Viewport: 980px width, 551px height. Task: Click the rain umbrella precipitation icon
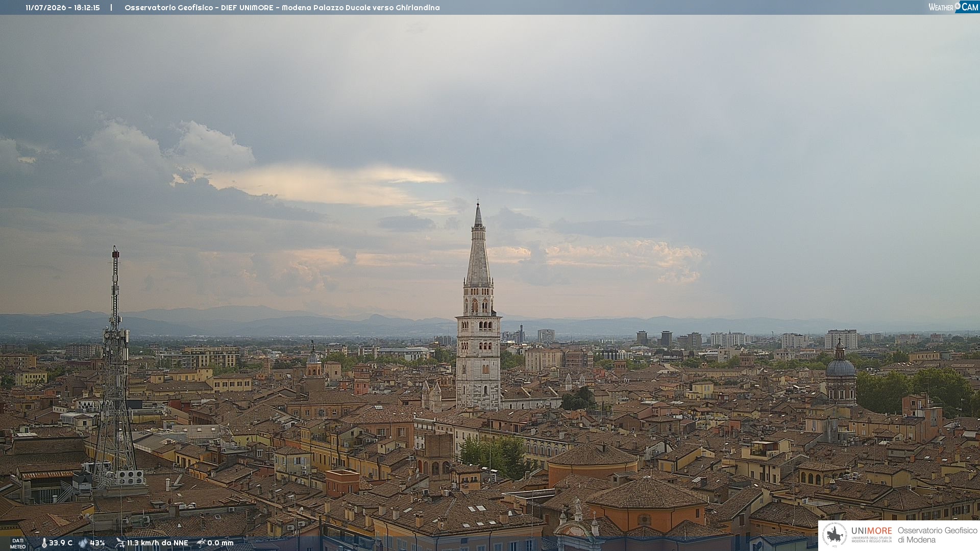pyautogui.click(x=201, y=543)
